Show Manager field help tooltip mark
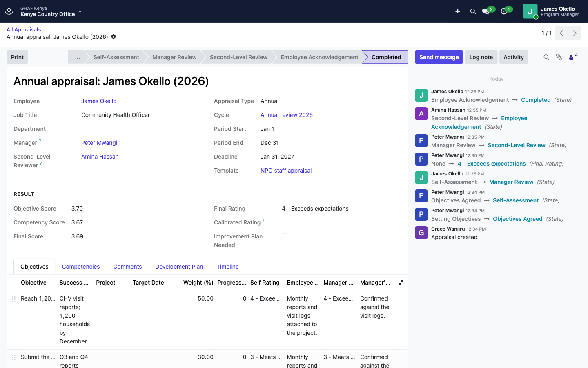The width and height of the screenshot is (588, 368). (x=40, y=141)
